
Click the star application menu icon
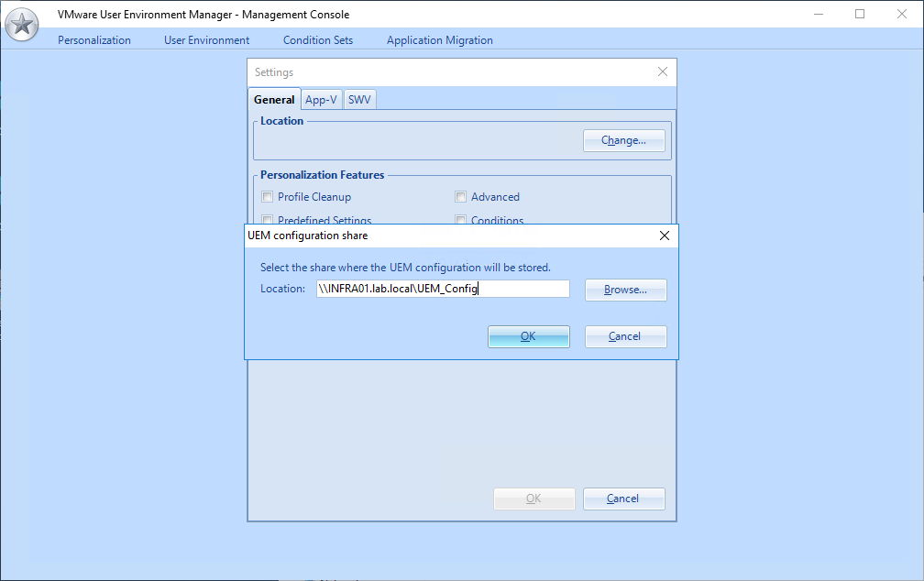(x=22, y=25)
